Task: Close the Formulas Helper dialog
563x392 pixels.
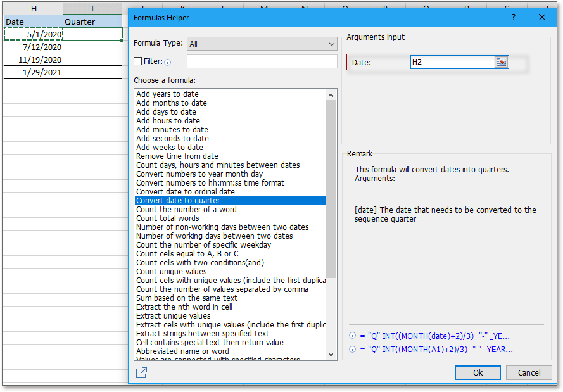Action: tap(542, 18)
